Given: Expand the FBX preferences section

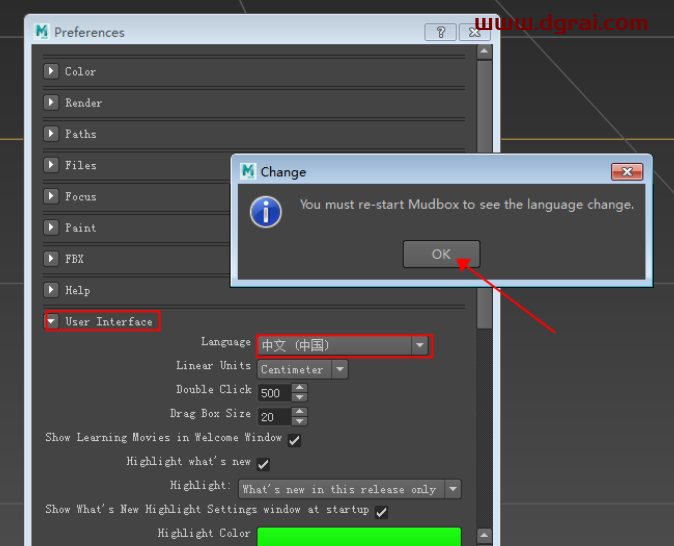Looking at the screenshot, I should [52, 259].
